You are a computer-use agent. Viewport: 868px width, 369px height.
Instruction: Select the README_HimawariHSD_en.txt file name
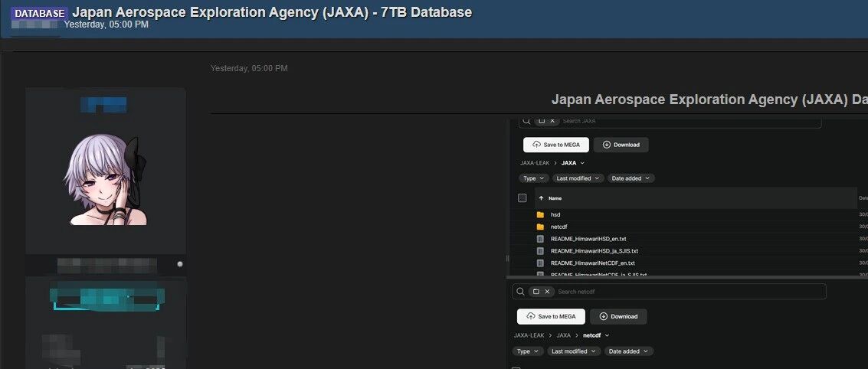pyautogui.click(x=588, y=239)
